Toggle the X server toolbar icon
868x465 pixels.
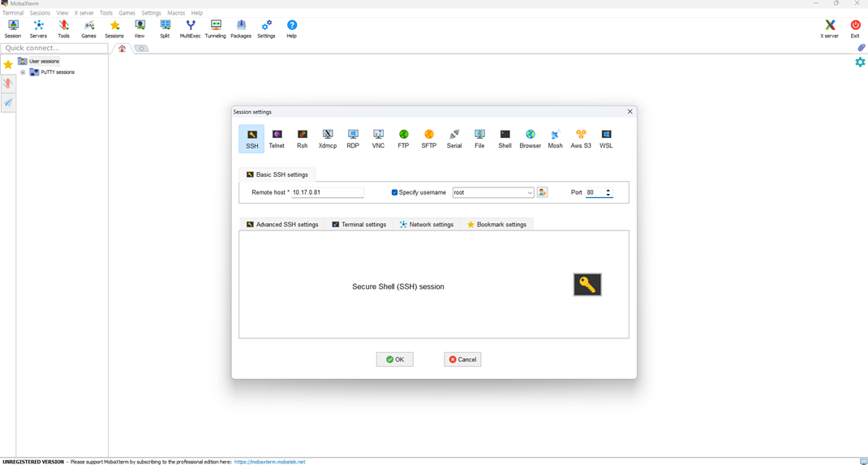[829, 28]
